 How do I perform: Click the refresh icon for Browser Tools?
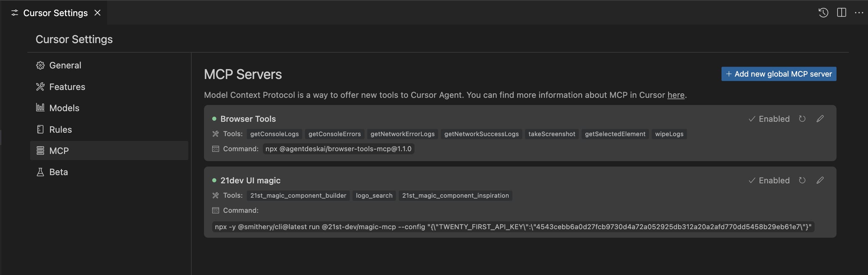coord(802,119)
